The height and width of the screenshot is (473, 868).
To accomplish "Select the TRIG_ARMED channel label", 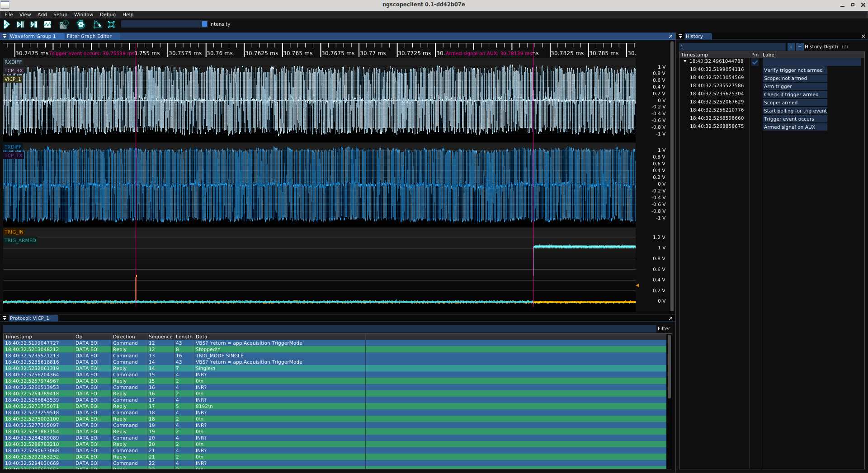I will pyautogui.click(x=20, y=241).
